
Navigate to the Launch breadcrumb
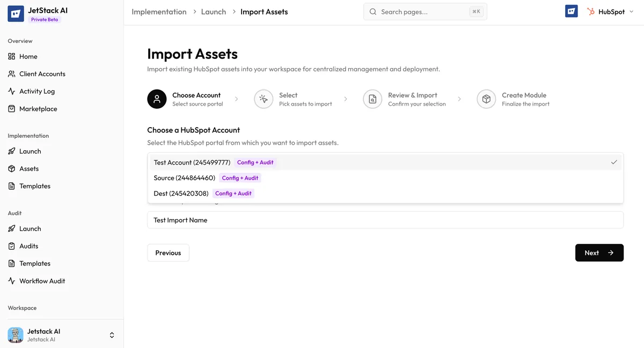[x=213, y=11]
